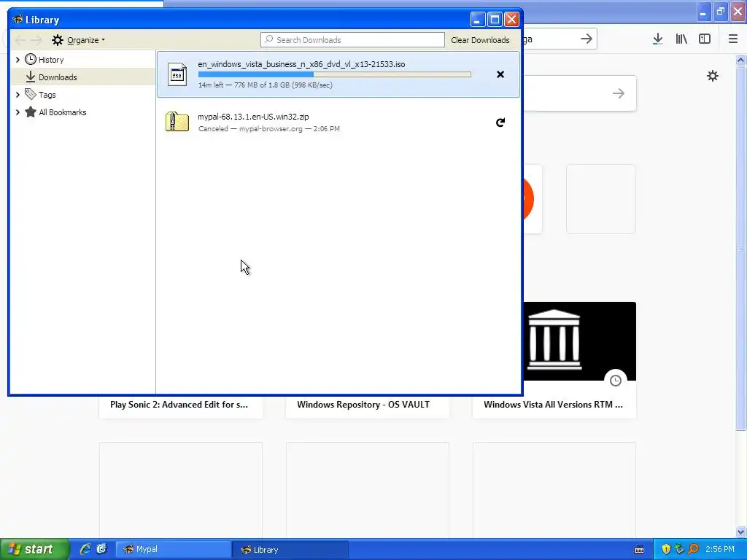
Task: Open new tab page settings gear
Action: tap(712, 76)
